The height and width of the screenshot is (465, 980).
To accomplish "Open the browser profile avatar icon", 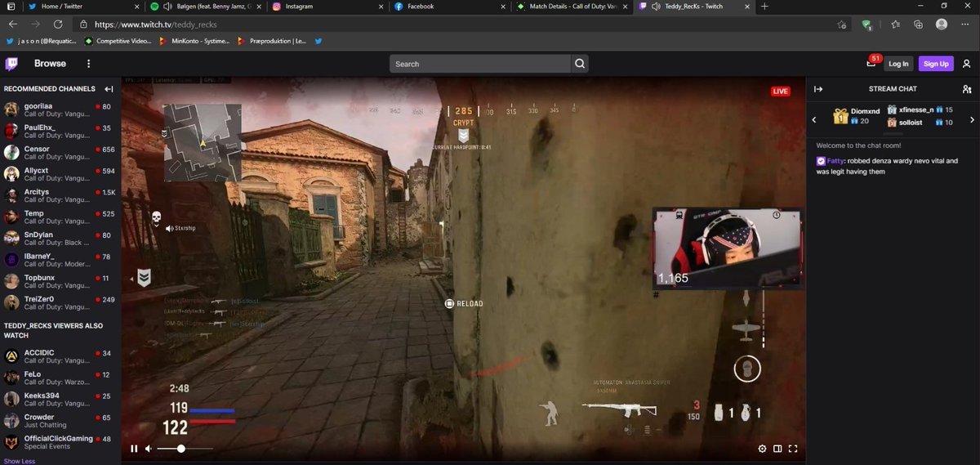I will [940, 25].
